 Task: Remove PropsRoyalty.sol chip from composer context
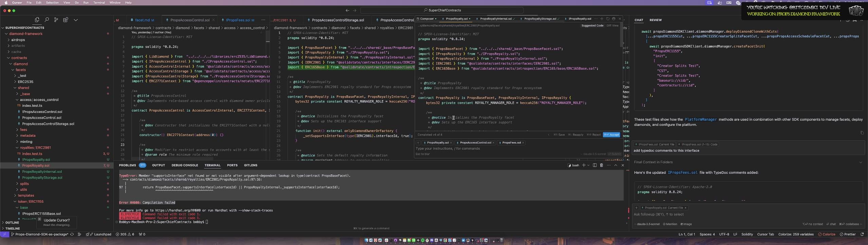[451, 143]
